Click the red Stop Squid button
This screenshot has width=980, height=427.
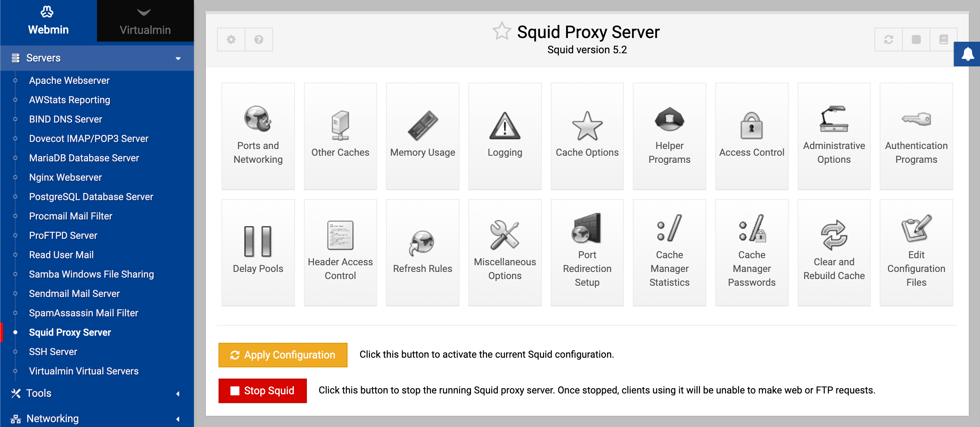coord(262,390)
